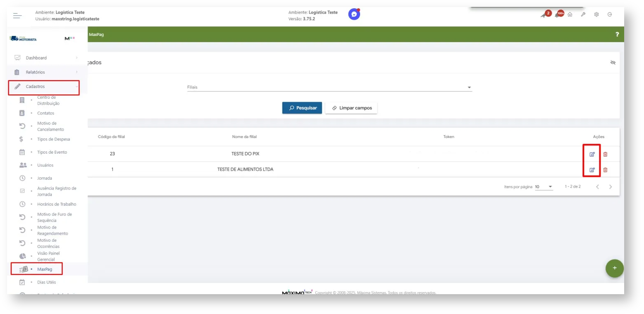This screenshot has width=644, height=314.
Task: Click the Usuários people icon
Action: pyautogui.click(x=23, y=165)
